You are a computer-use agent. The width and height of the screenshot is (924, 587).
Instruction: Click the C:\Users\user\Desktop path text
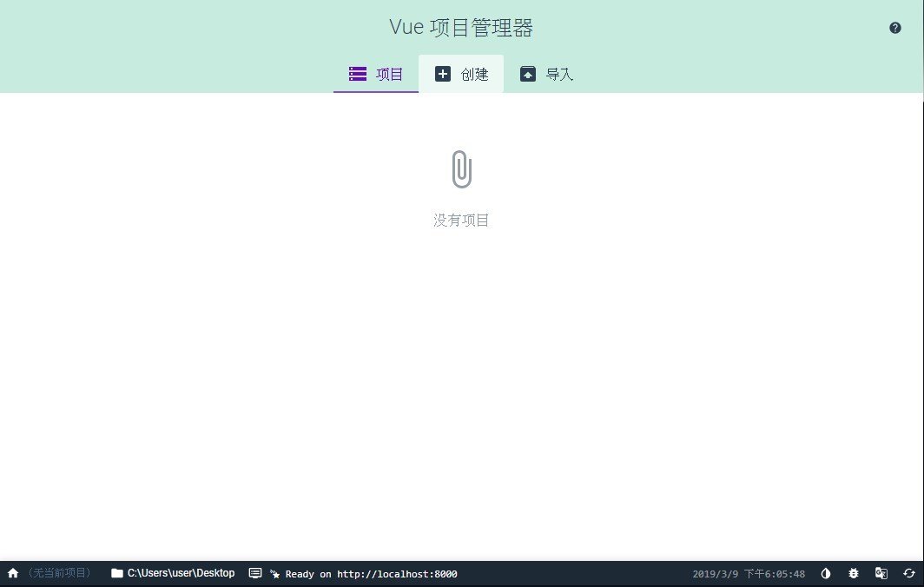point(181,573)
